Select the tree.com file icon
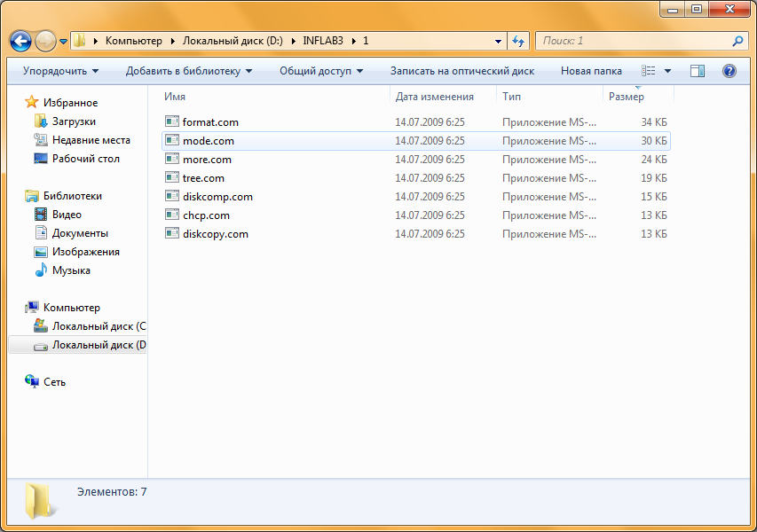 (172, 177)
